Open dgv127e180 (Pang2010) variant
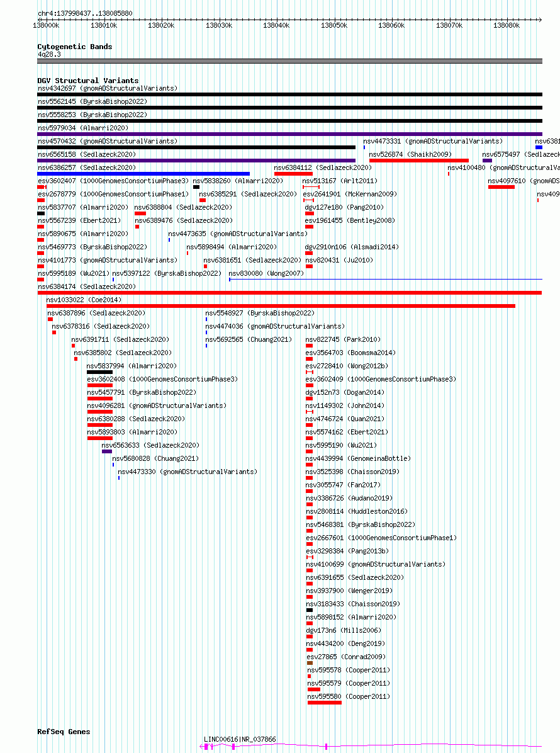 pyautogui.click(x=344, y=208)
